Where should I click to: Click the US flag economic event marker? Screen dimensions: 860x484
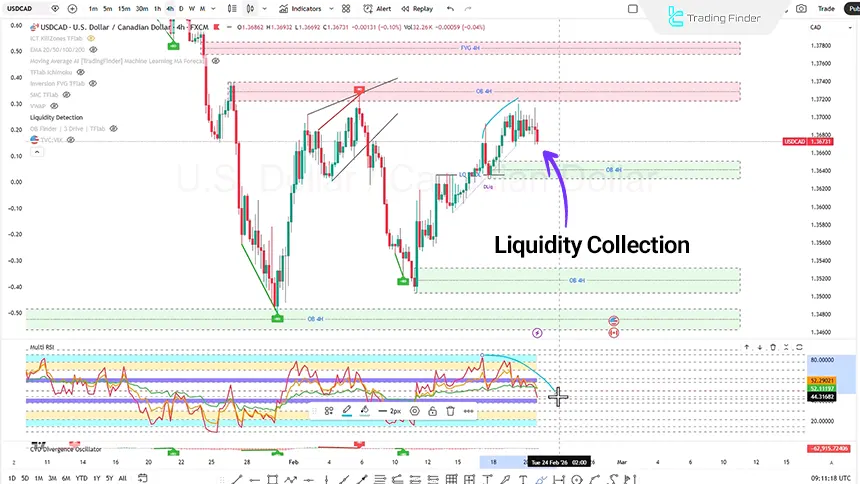pos(614,320)
